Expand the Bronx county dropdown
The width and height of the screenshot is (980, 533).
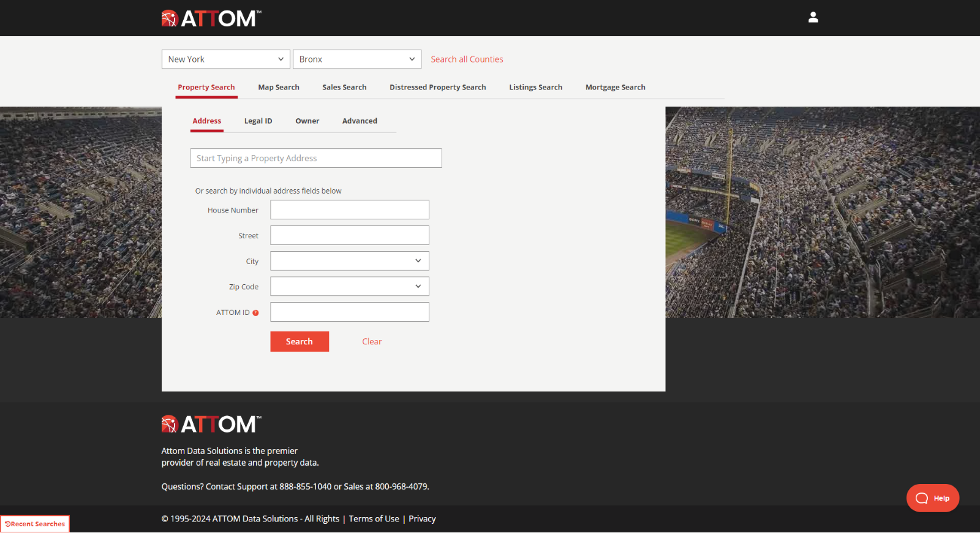356,59
